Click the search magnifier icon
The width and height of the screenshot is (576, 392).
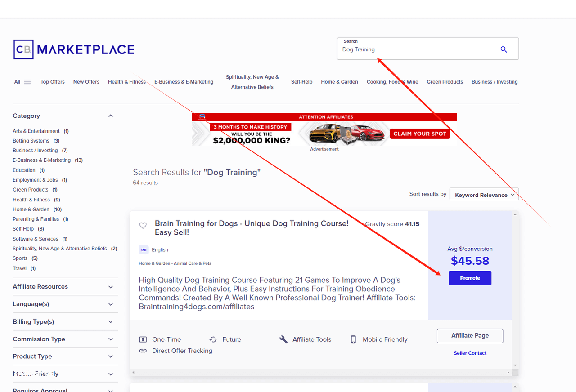(504, 49)
